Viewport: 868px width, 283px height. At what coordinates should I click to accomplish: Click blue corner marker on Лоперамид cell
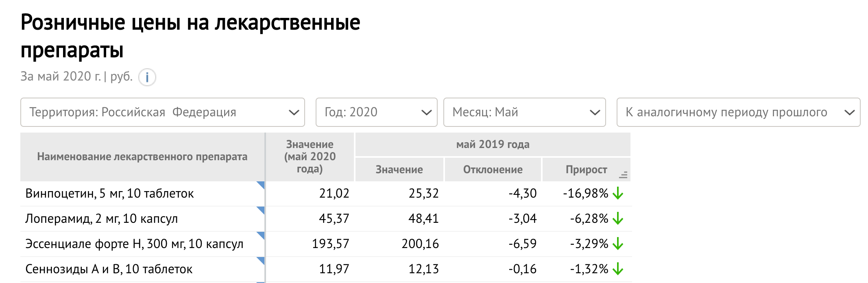(261, 210)
